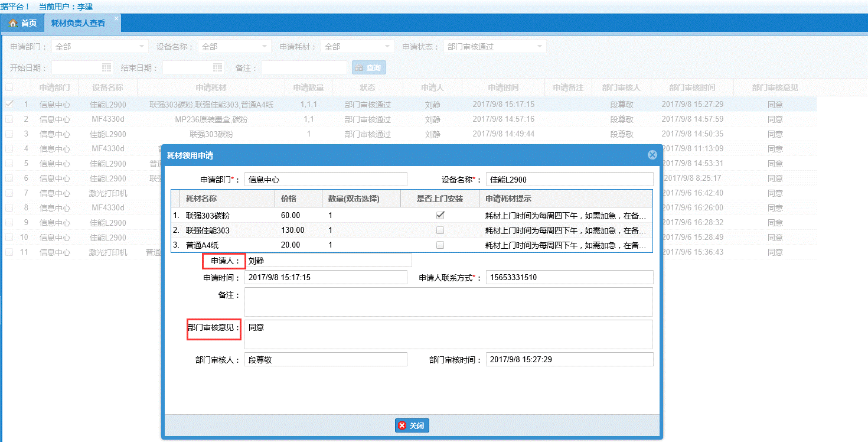Open the 结束日期 calendar picker icon
The image size is (868, 442).
(217, 67)
